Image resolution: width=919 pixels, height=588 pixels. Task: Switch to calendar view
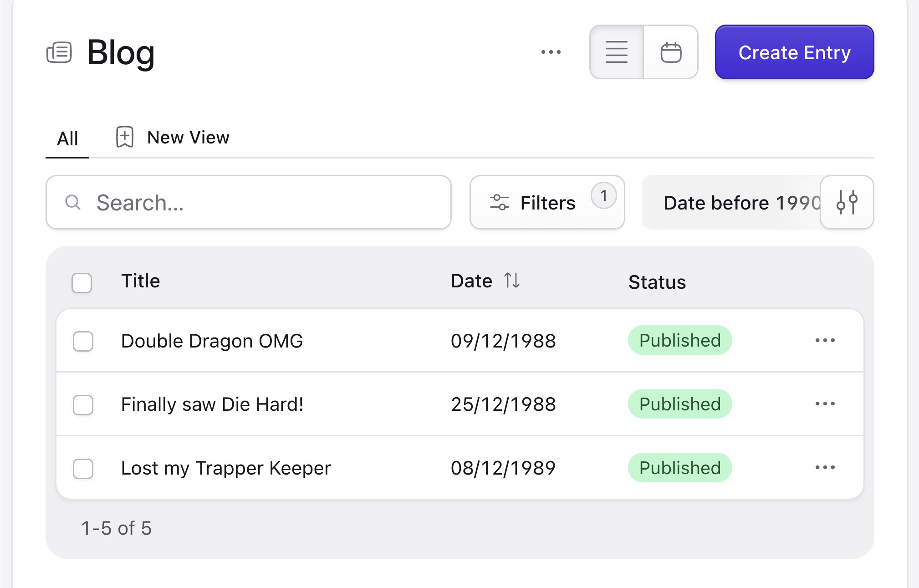point(671,52)
